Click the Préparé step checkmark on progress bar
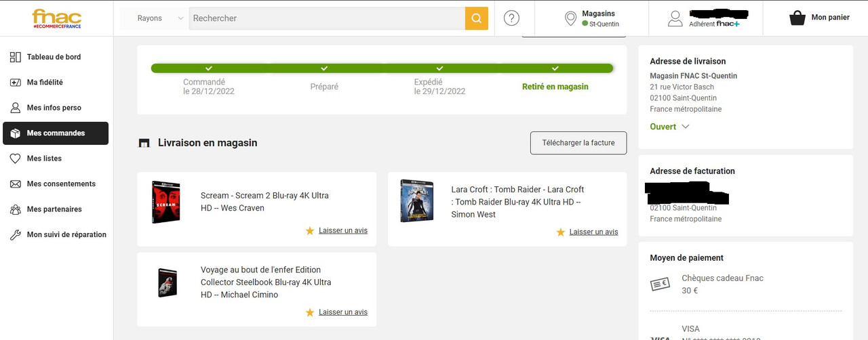The image size is (868, 340). (324, 68)
